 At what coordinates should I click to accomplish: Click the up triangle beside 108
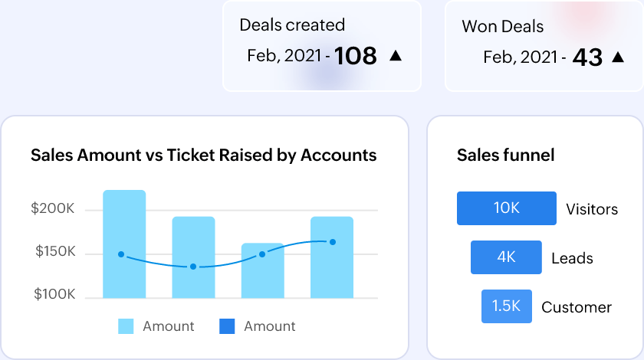[396, 55]
